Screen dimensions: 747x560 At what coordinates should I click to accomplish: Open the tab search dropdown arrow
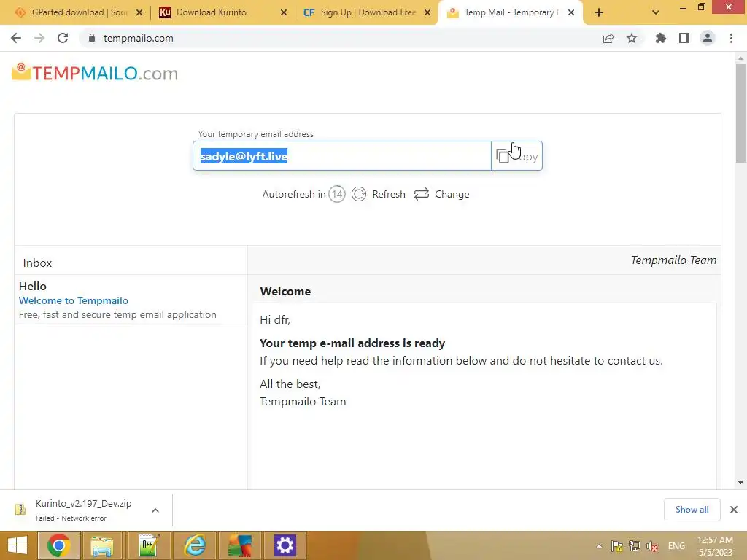(x=656, y=13)
